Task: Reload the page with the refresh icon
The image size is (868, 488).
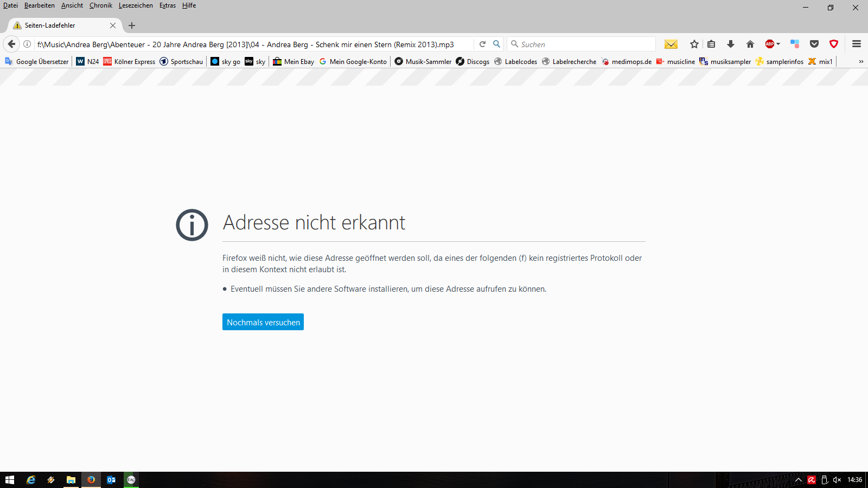Action: coord(482,44)
